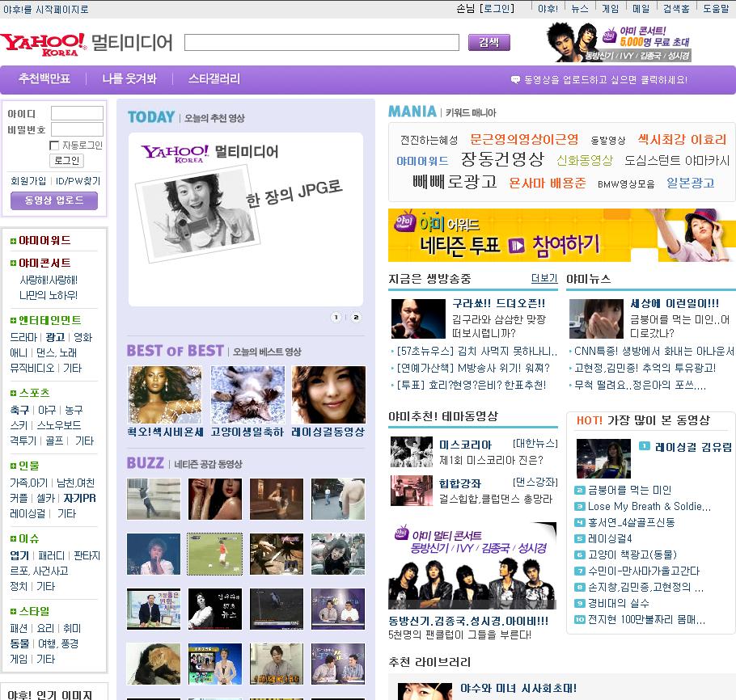This screenshot has width=736, height=700.
Task: Click the purple 검색 search button
Action: click(x=489, y=43)
